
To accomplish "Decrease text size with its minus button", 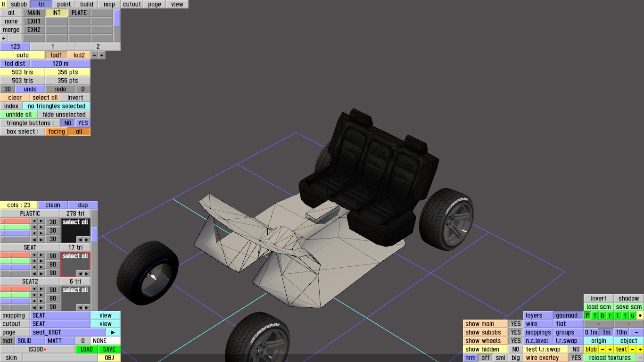I will coord(633,349).
